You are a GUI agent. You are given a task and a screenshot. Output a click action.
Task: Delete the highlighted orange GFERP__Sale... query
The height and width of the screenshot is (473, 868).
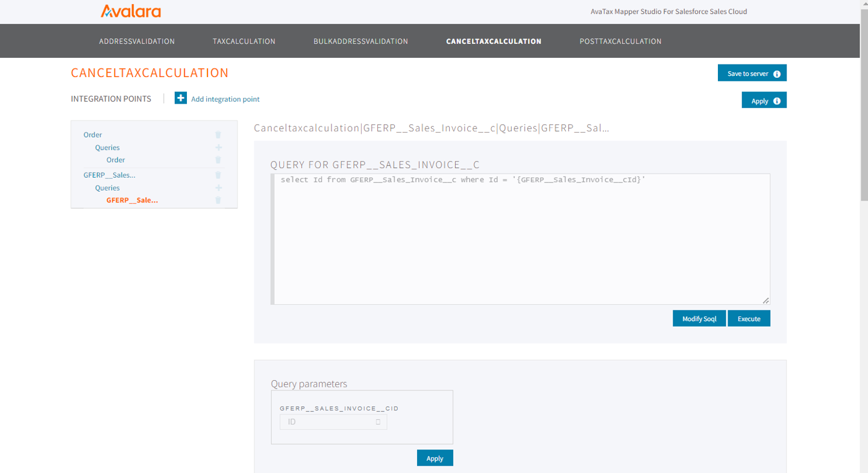[x=218, y=200]
